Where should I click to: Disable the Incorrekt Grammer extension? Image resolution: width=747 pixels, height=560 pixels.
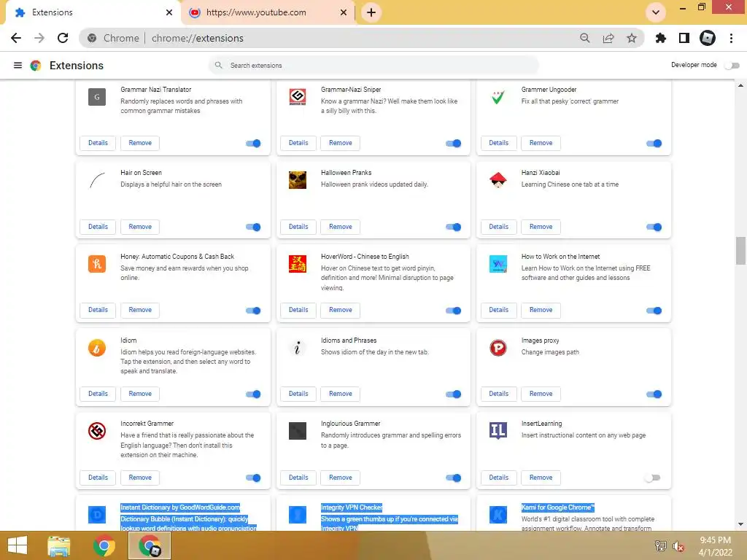[253, 478]
